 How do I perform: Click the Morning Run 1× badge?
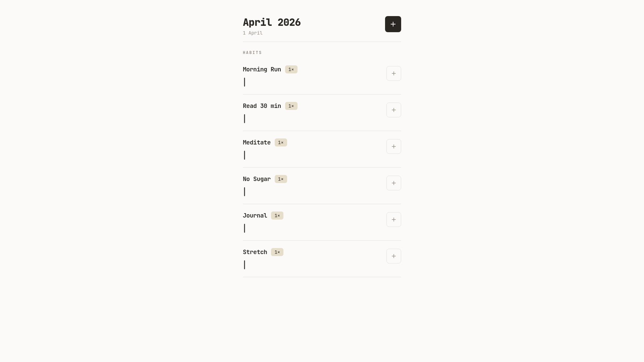point(291,69)
